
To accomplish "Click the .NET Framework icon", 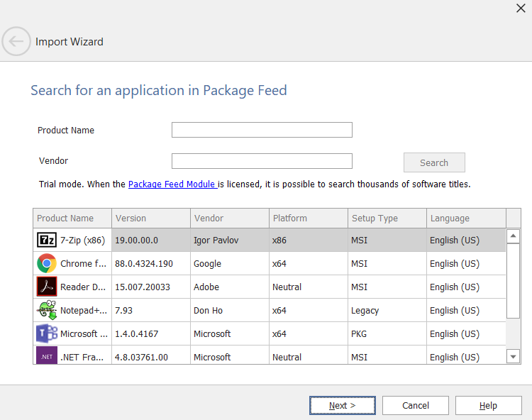I will (x=47, y=355).
